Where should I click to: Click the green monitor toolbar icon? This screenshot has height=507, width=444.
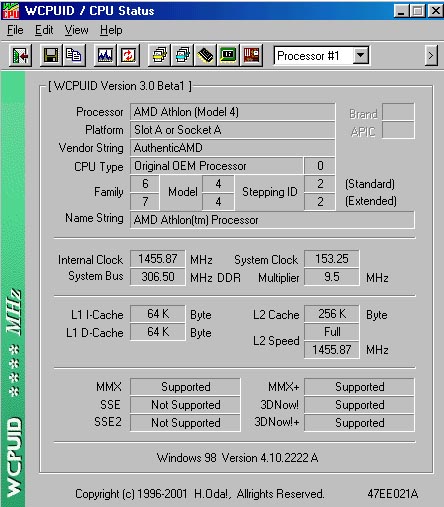[x=228, y=55]
